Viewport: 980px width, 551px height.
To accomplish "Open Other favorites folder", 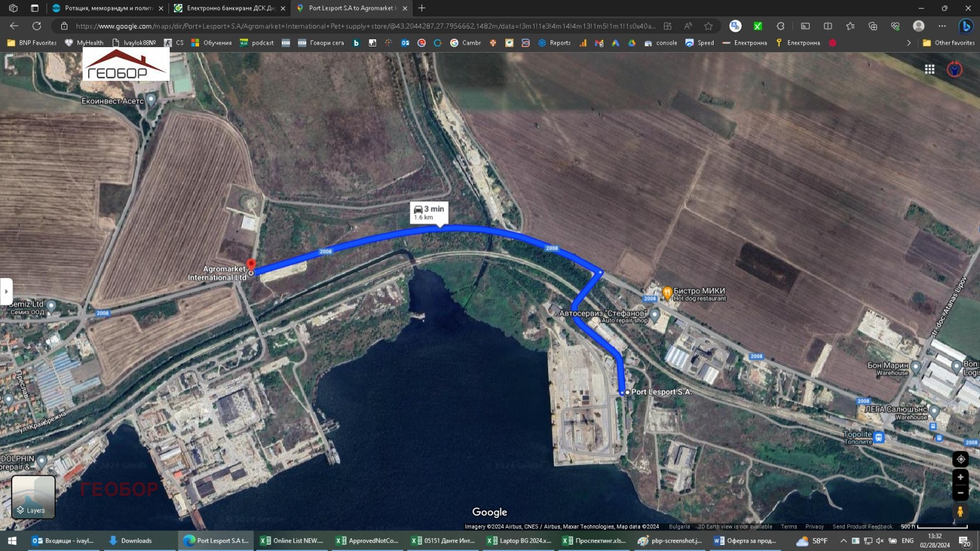I will [x=948, y=43].
